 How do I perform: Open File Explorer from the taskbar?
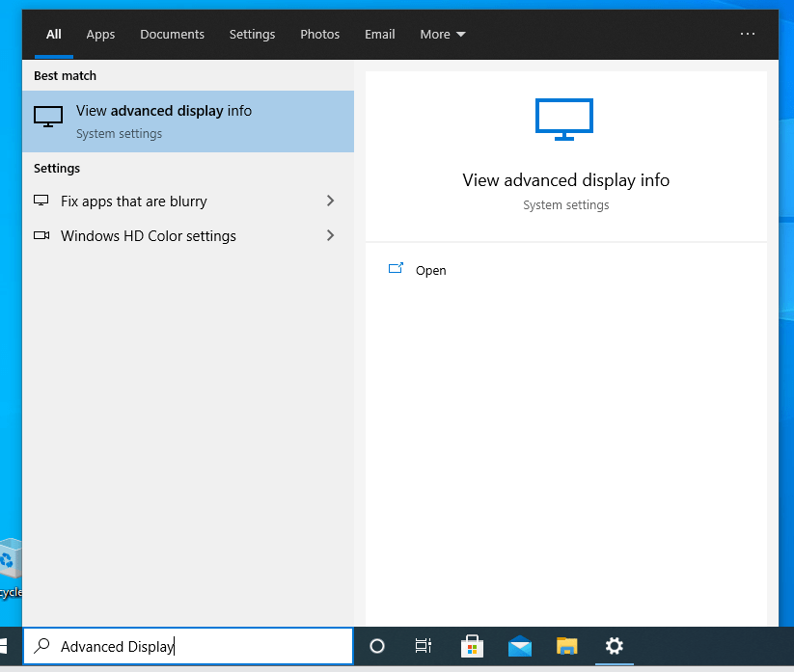coord(566,646)
